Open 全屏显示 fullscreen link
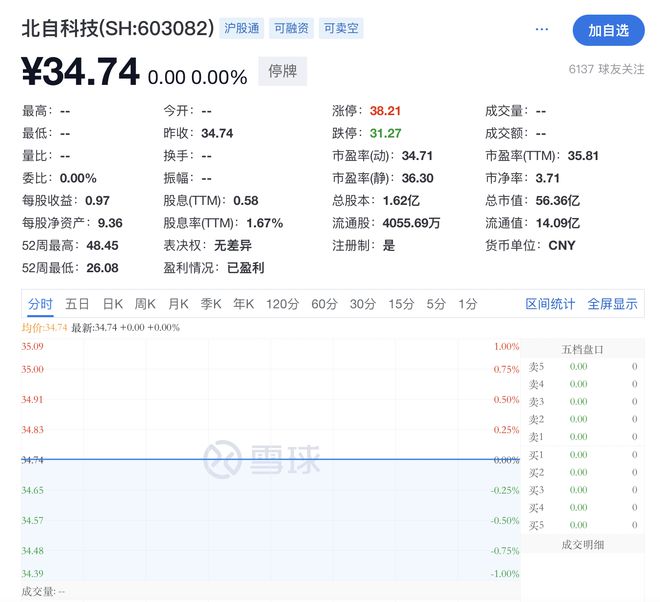Screen dimensions: 660x602 (612, 304)
